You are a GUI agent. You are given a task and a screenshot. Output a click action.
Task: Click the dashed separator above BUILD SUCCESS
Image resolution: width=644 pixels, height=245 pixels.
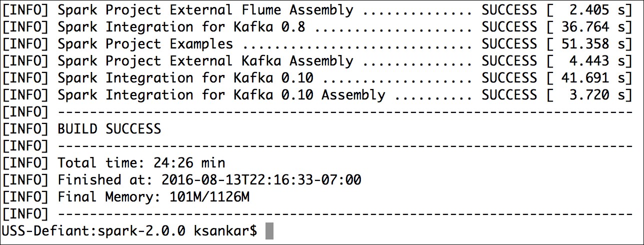345,112
